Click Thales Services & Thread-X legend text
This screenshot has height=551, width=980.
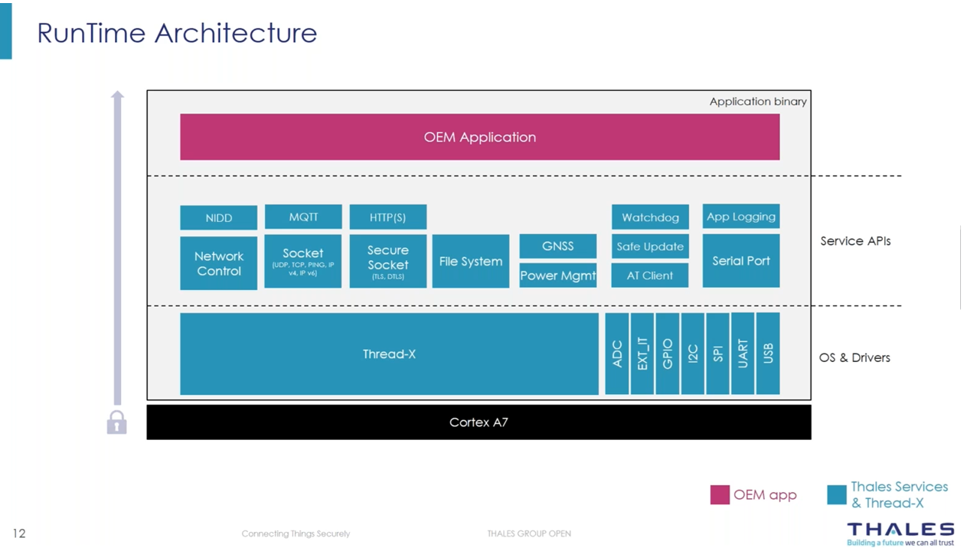tap(900, 494)
